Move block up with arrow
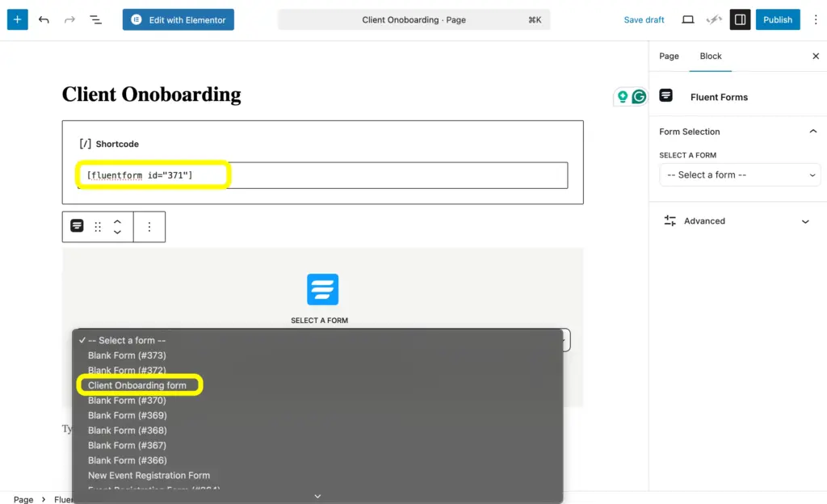 (x=117, y=222)
